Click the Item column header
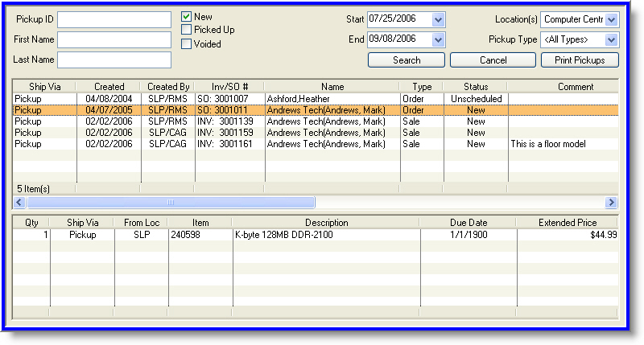This screenshot has height=345, width=644. tap(200, 222)
